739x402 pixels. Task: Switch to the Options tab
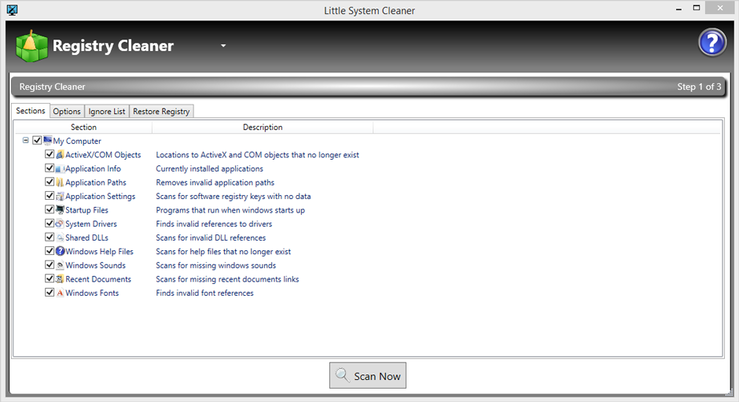(66, 111)
